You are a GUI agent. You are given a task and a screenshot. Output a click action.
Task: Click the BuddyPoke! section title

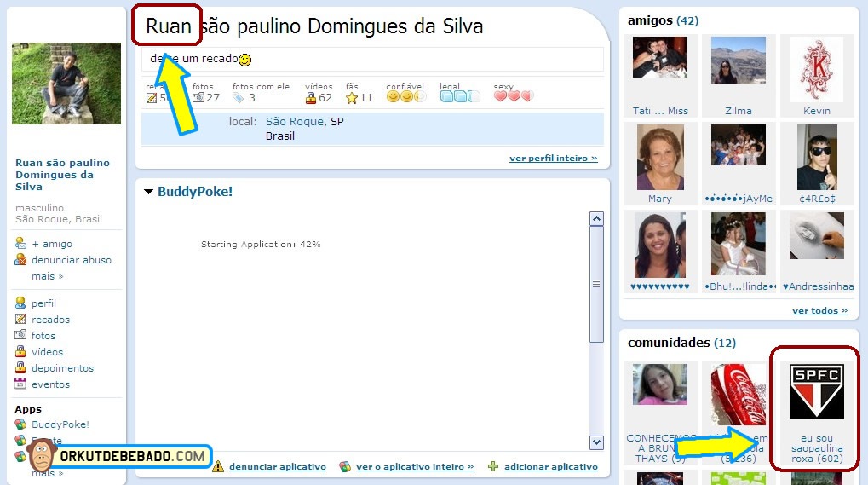(x=195, y=192)
